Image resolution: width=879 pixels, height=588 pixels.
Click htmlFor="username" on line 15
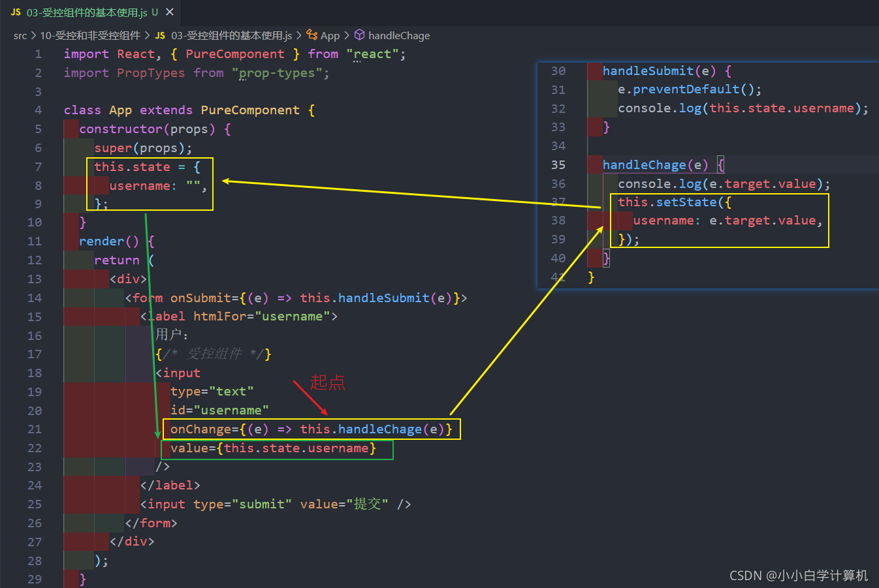point(261,317)
